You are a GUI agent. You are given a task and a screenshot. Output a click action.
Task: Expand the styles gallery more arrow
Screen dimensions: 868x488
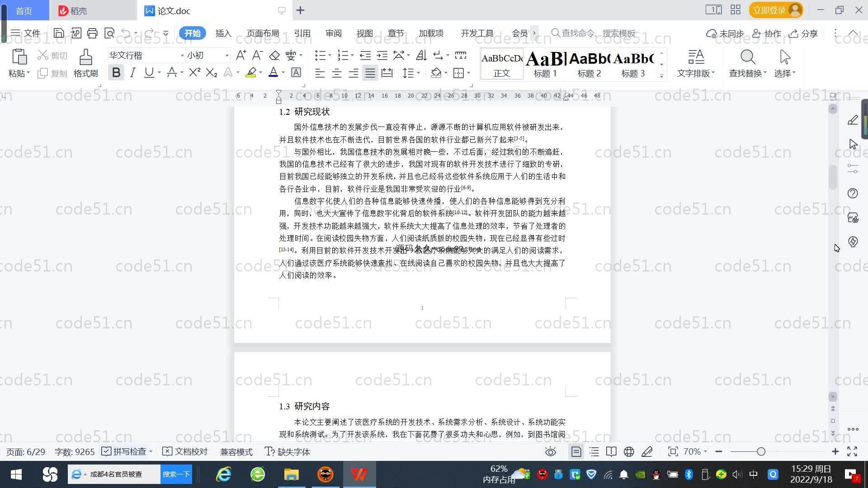(x=661, y=75)
